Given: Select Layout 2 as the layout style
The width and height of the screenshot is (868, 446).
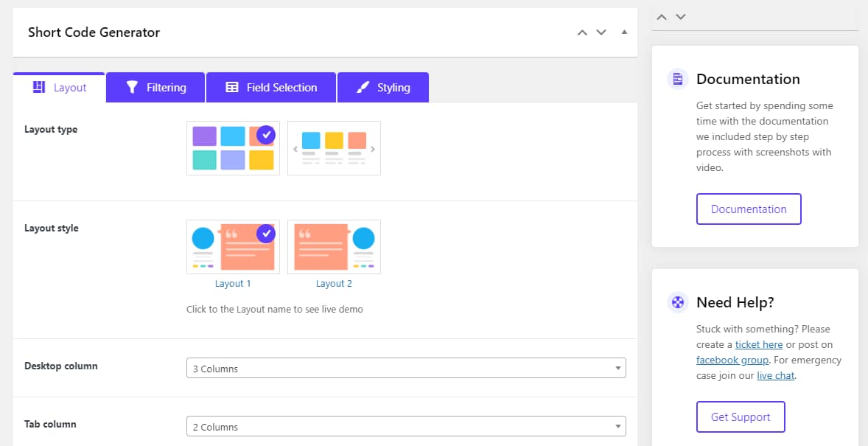Looking at the screenshot, I should pyautogui.click(x=334, y=247).
